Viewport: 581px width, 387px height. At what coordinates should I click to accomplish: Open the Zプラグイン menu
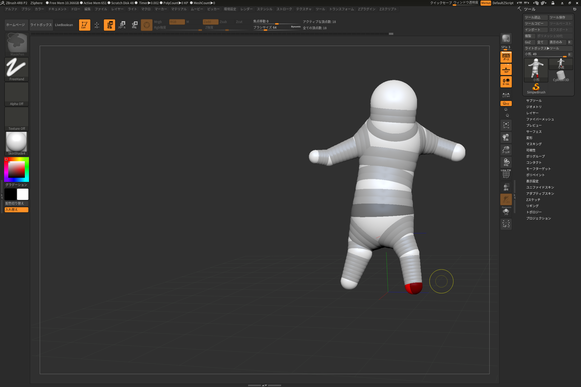pos(366,9)
